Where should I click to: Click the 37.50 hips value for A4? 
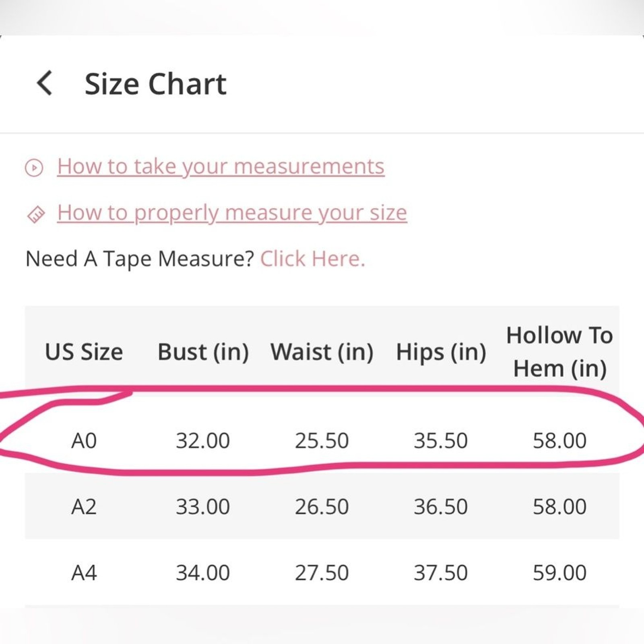click(441, 572)
